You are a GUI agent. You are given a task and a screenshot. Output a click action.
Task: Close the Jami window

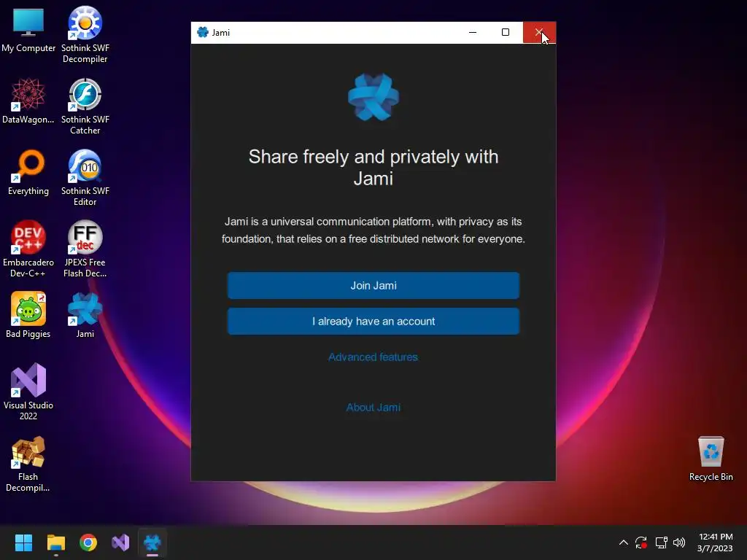[x=539, y=32]
